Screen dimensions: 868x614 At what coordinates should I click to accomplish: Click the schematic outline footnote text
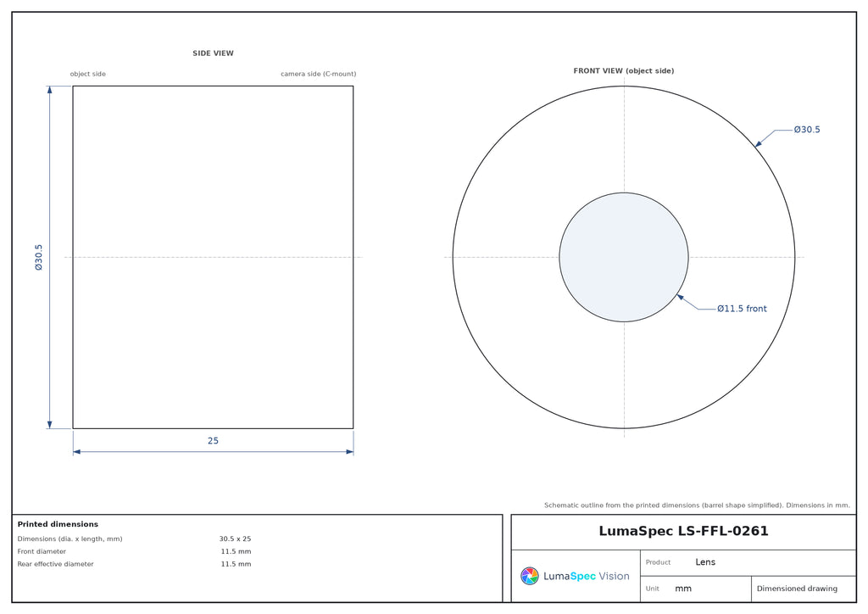697,505
